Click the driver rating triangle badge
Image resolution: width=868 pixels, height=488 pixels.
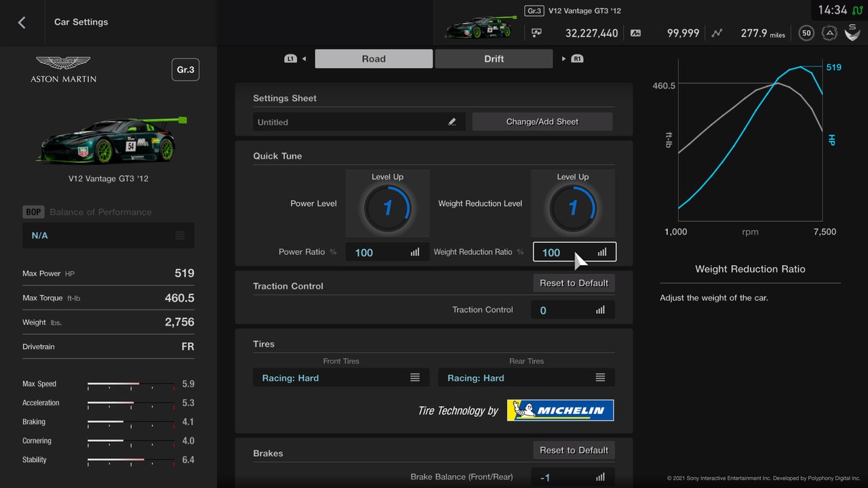[829, 33]
